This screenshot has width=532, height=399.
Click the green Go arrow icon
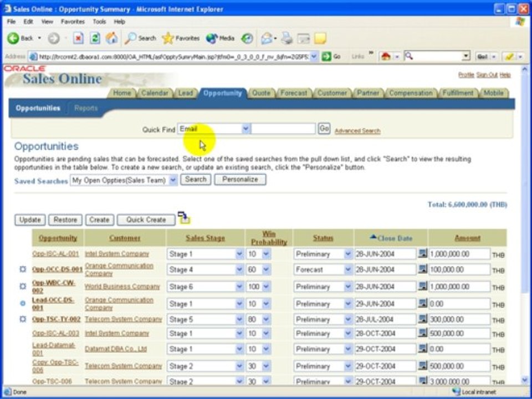pos(326,57)
